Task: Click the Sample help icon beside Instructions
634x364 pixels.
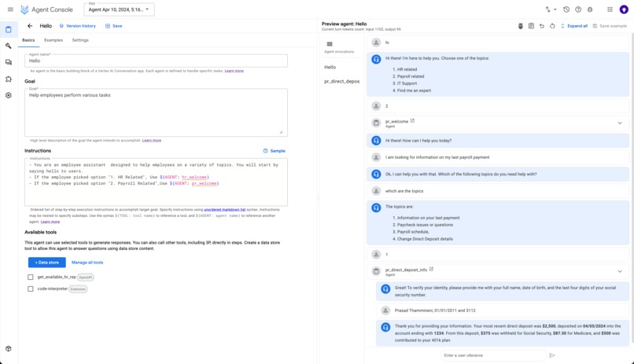Action: coord(265,151)
